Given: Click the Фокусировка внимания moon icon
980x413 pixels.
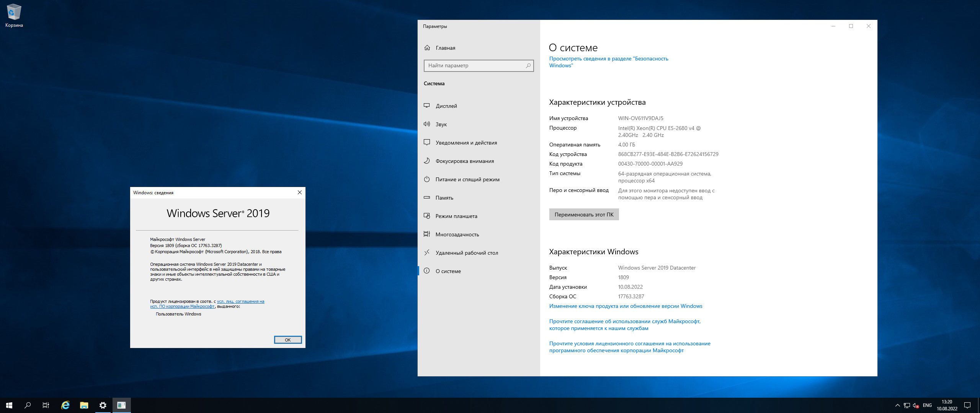Looking at the screenshot, I should [x=427, y=161].
